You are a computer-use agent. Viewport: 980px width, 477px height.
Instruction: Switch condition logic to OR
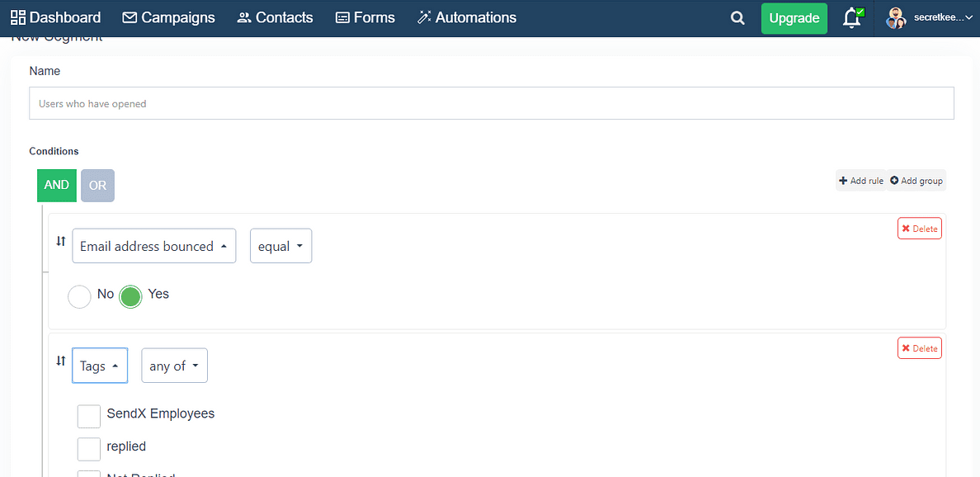click(x=97, y=185)
